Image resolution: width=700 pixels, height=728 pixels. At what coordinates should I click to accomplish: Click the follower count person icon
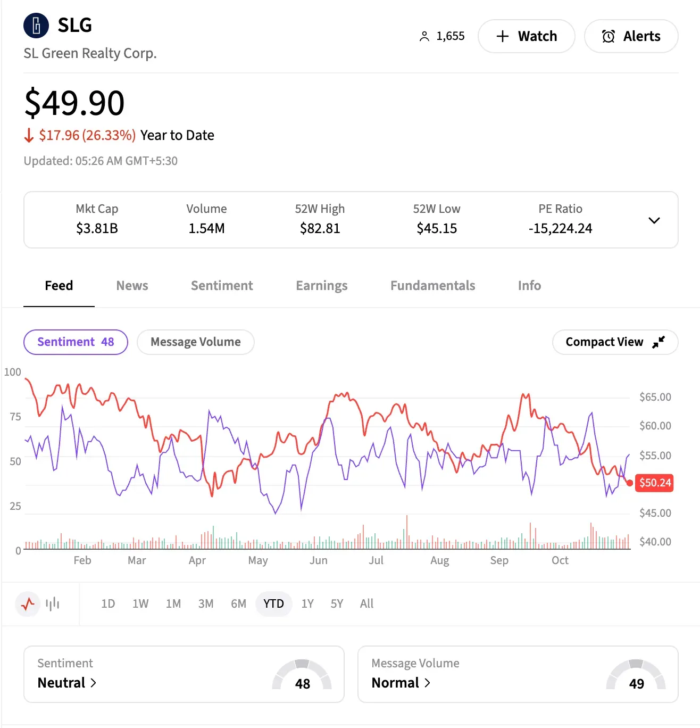click(x=424, y=36)
